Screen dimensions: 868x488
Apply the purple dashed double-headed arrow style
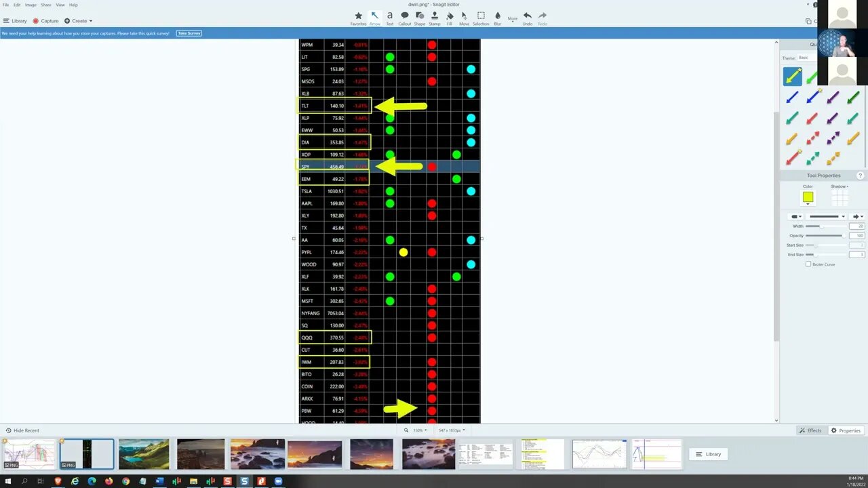pyautogui.click(x=833, y=138)
